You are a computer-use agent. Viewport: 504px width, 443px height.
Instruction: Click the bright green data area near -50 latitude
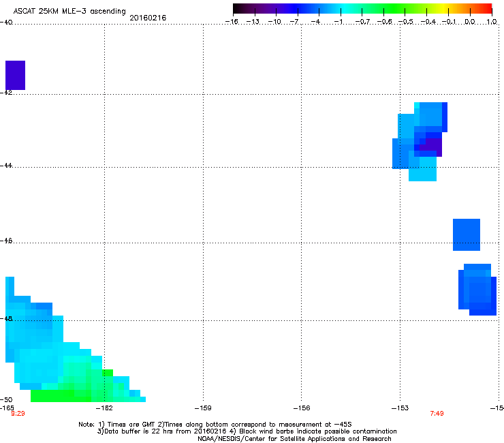coord(61,396)
